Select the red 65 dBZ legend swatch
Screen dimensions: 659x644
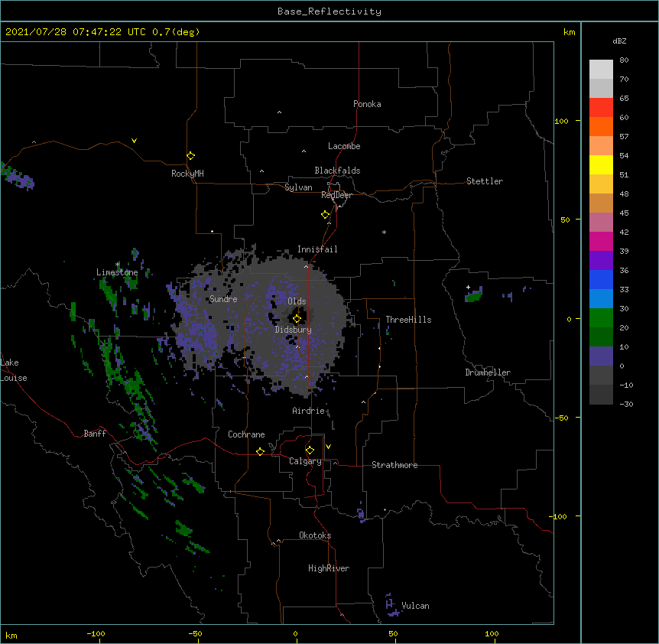tap(601, 108)
